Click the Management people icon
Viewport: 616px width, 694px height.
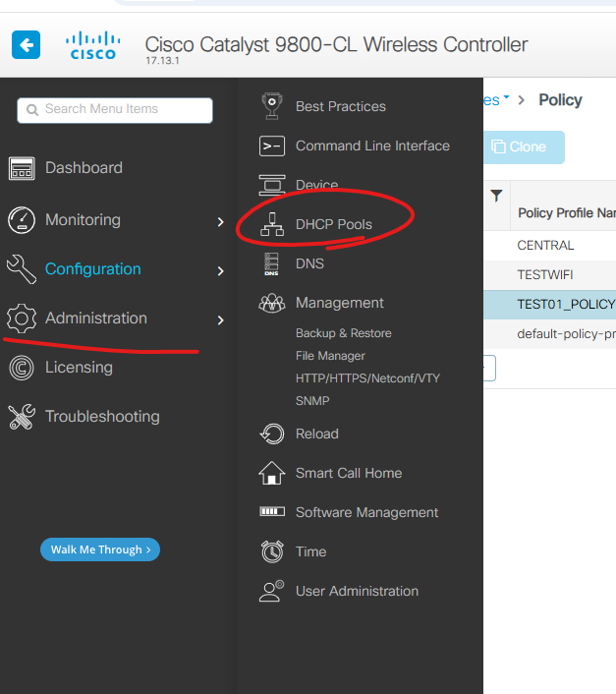(272, 303)
